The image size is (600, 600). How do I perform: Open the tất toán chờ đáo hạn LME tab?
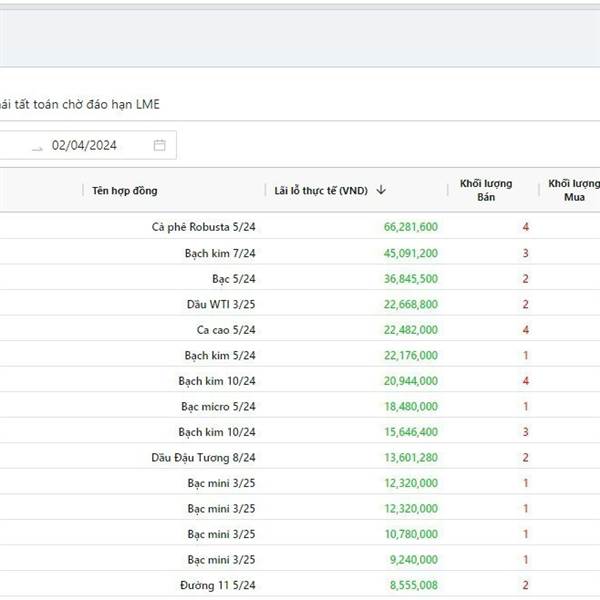(x=80, y=104)
